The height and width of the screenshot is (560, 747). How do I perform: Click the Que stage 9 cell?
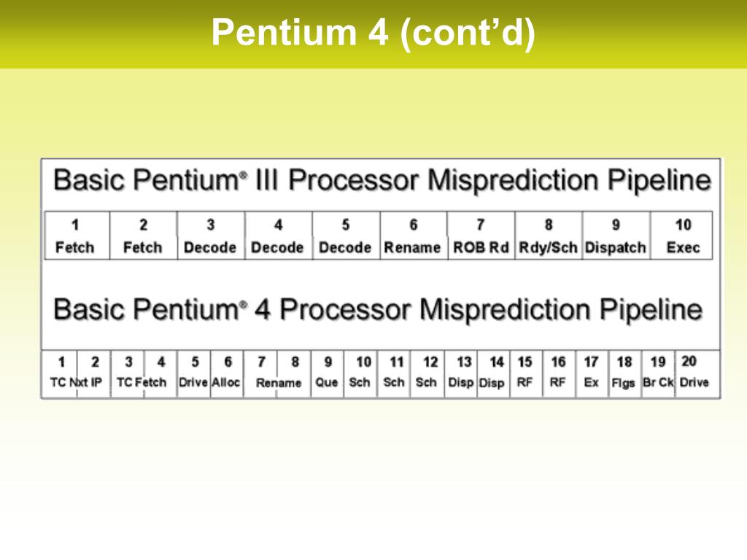(x=328, y=374)
